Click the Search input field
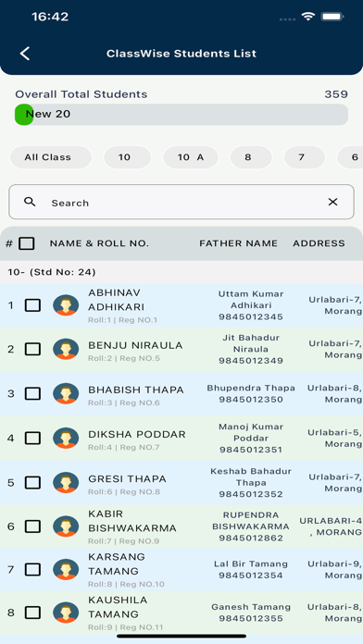 (181, 202)
